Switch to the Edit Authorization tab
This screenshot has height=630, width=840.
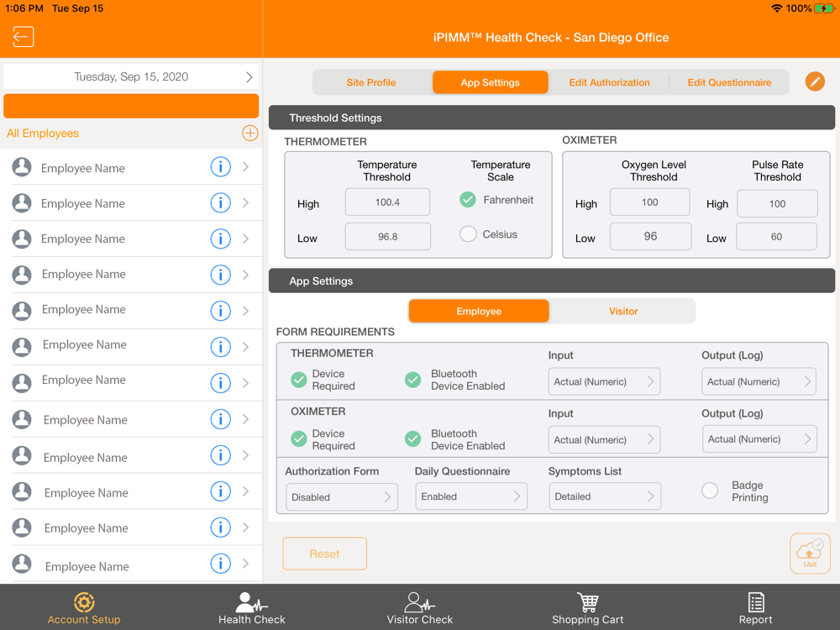point(609,82)
